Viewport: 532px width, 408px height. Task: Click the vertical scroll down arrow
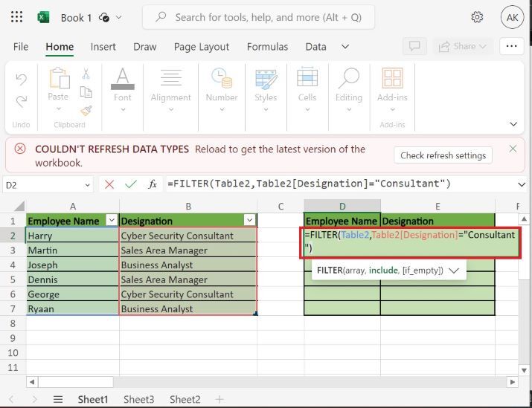point(524,370)
